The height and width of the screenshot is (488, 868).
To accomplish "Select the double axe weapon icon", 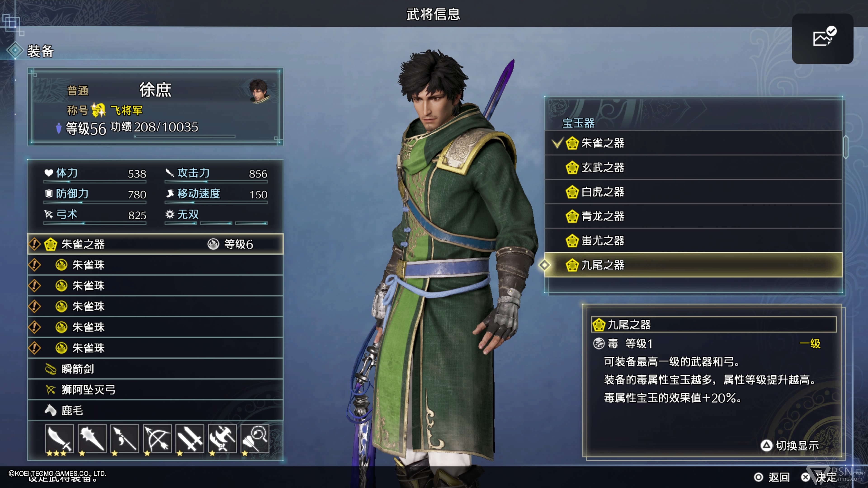I will pos(222,439).
